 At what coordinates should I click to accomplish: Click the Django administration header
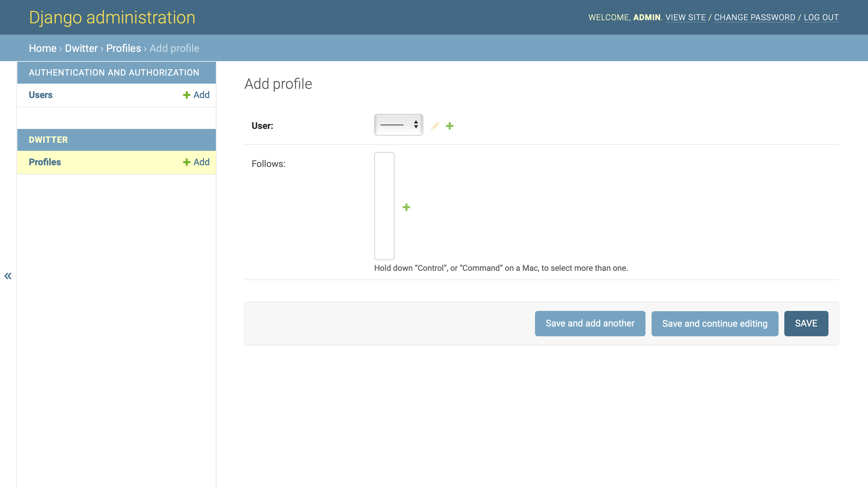click(x=112, y=17)
